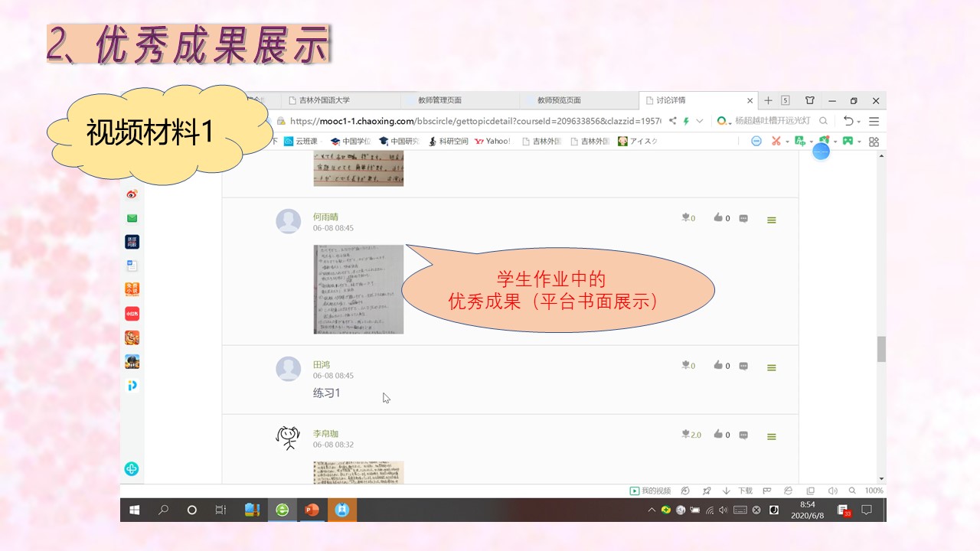Open the アイスク bookmark
Screen dimensions: 980x551
638,141
